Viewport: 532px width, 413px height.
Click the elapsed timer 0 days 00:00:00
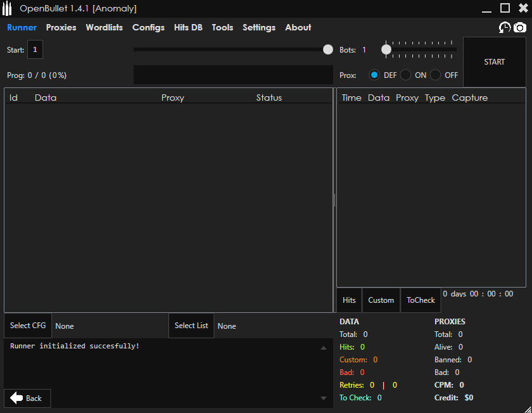[x=478, y=294]
